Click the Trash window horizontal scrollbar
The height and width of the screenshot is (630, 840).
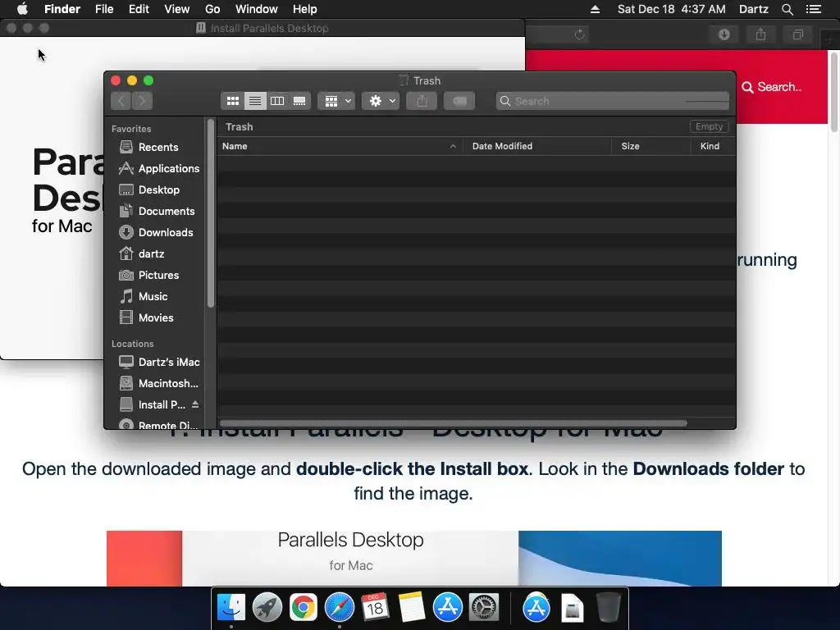[453, 422]
